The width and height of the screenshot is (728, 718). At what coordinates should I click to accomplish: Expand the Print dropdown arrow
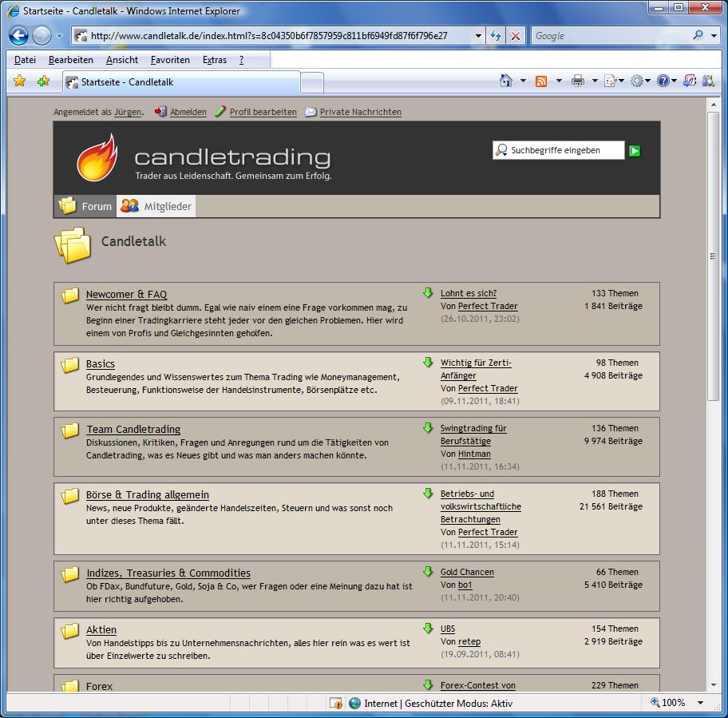(595, 81)
